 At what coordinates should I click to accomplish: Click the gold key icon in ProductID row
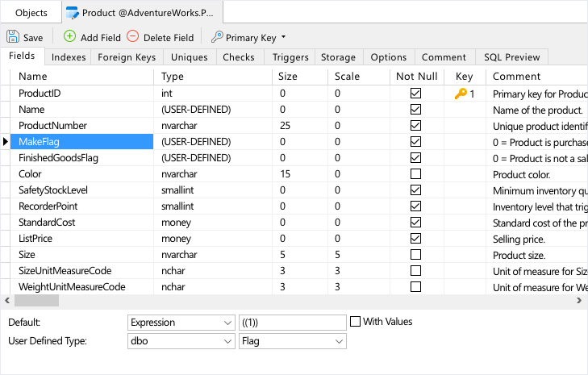(x=461, y=94)
